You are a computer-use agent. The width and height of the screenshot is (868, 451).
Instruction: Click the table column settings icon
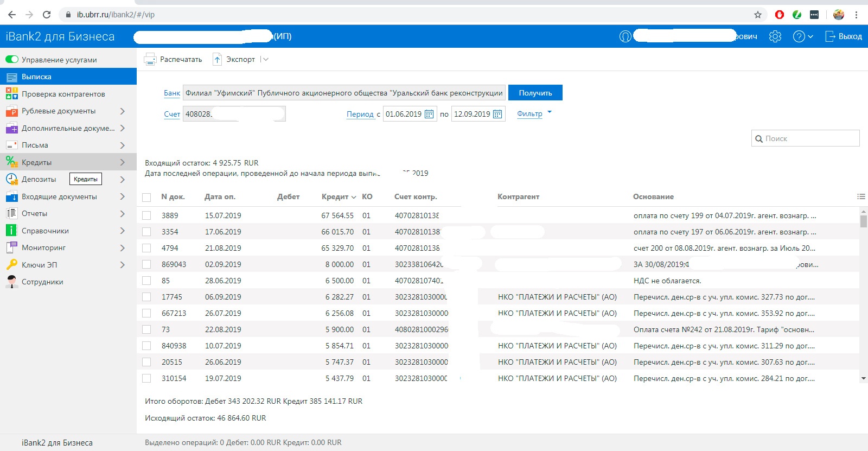pyautogui.click(x=860, y=196)
